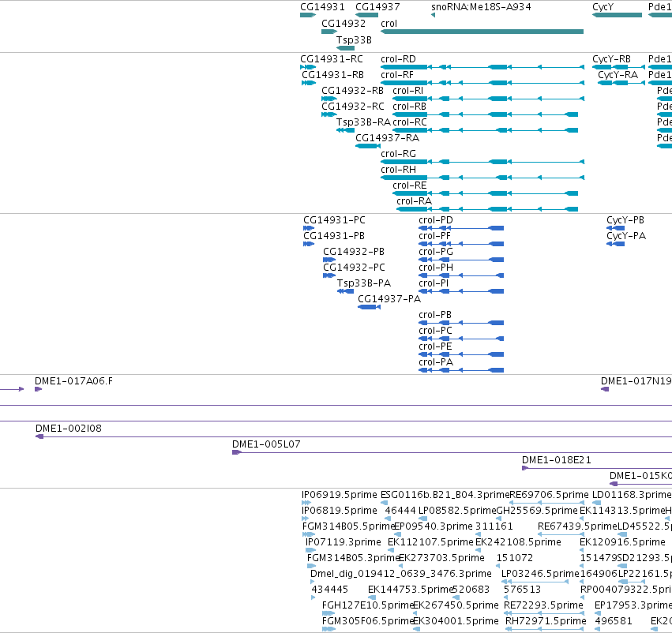Screen dimensions: 672x633
Task: Select the Tsp33B-PA protein label
Action: (x=364, y=283)
